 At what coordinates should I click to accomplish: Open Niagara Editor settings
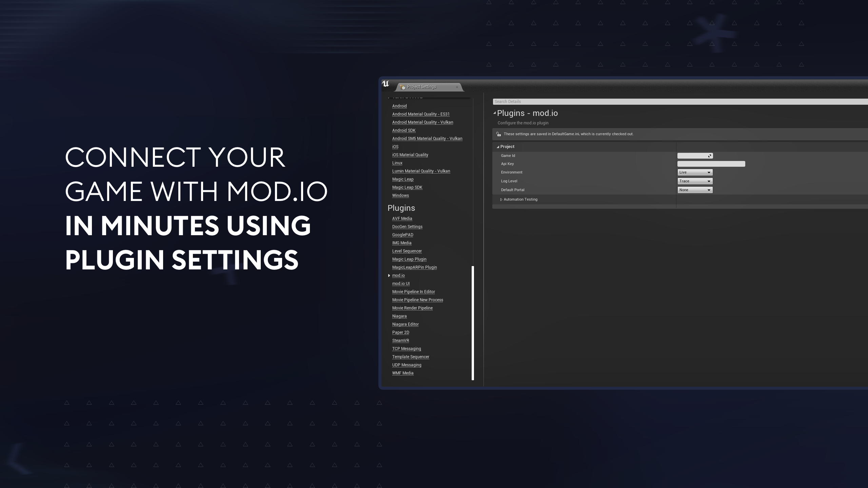(406, 324)
